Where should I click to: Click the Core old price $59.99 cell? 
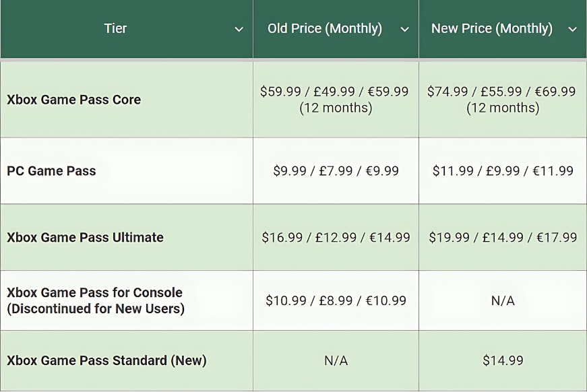click(x=335, y=99)
